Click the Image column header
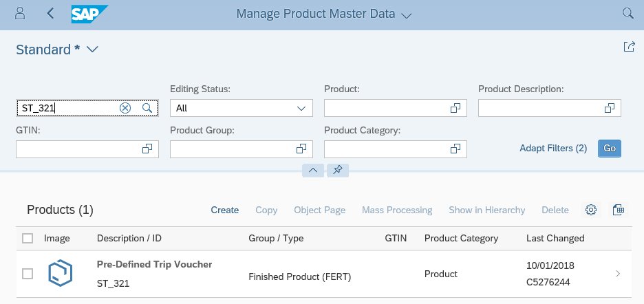This screenshot has height=304, width=644. [56, 238]
